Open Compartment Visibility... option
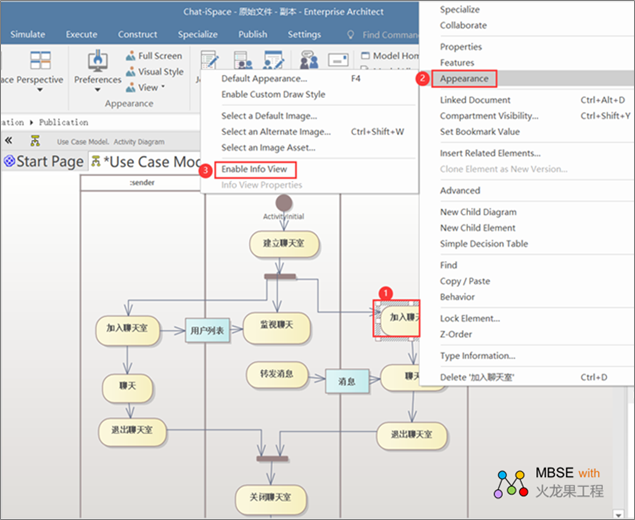 (489, 116)
